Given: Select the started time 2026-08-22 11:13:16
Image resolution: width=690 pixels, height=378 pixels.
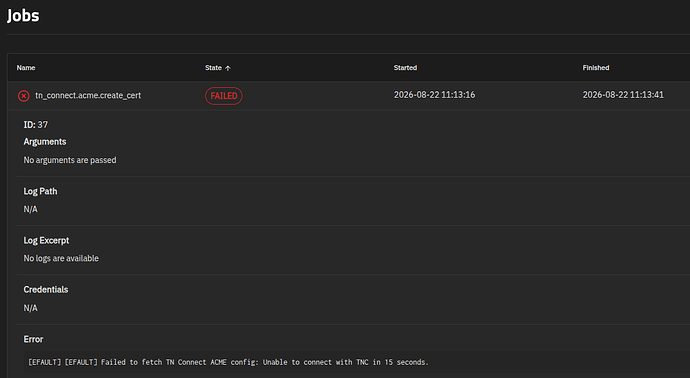Looking at the screenshot, I should click(x=434, y=95).
